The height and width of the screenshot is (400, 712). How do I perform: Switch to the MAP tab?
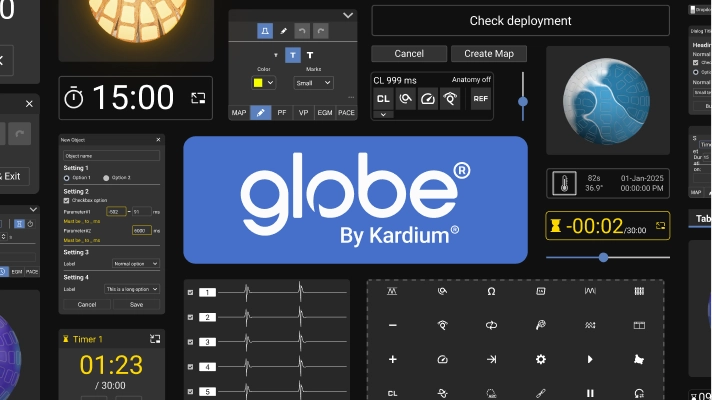[x=239, y=113]
